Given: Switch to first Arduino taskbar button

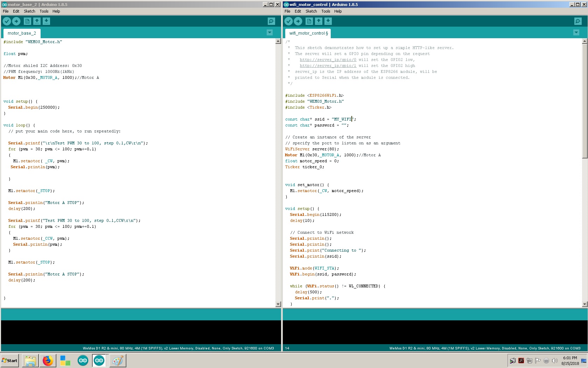Looking at the screenshot, I should pyautogui.click(x=83, y=360).
